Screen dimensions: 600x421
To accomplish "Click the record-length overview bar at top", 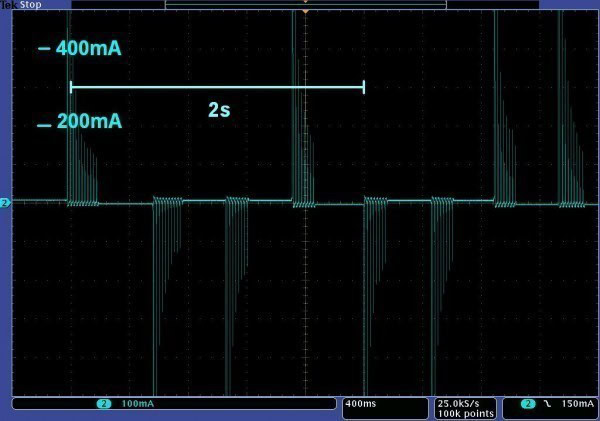I will 305,5.
